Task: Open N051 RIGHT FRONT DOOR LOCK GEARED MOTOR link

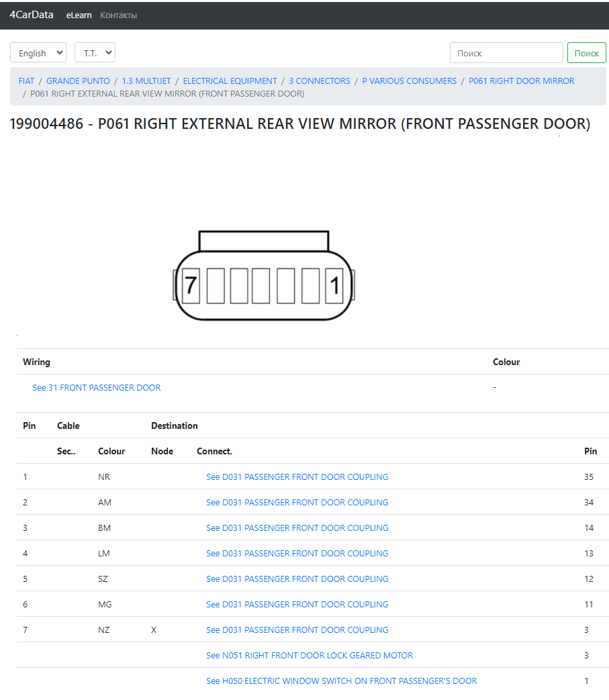Action: click(310, 655)
